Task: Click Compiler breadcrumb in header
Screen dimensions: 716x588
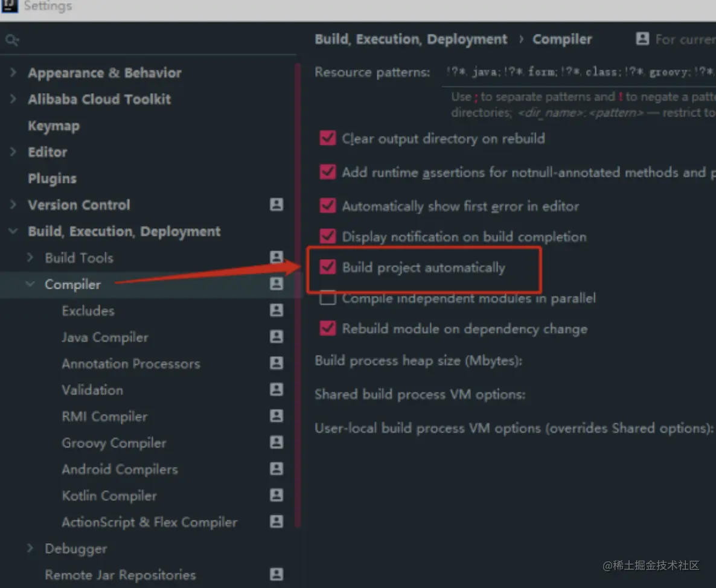Action: coord(562,39)
